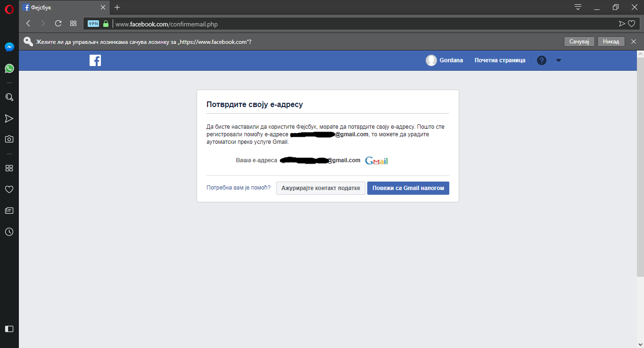The image size is (644, 348).
Task: Click the key icon in password bar
Action: coord(28,41)
